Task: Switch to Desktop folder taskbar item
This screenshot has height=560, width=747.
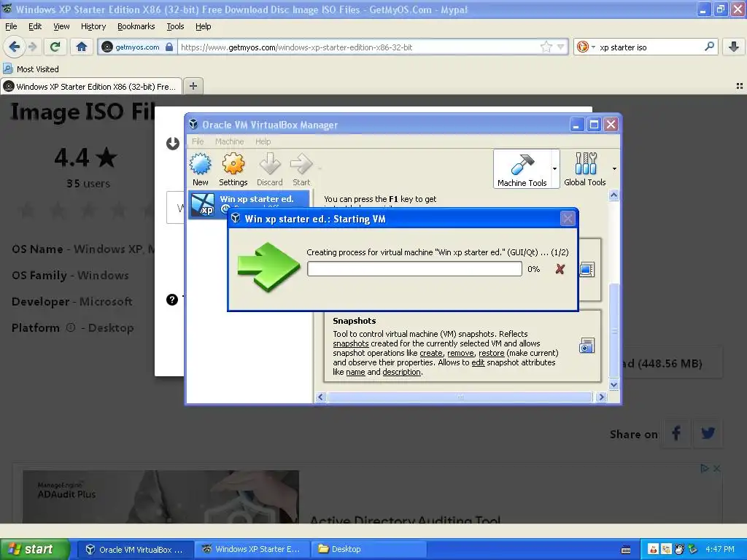Action: 368,549
